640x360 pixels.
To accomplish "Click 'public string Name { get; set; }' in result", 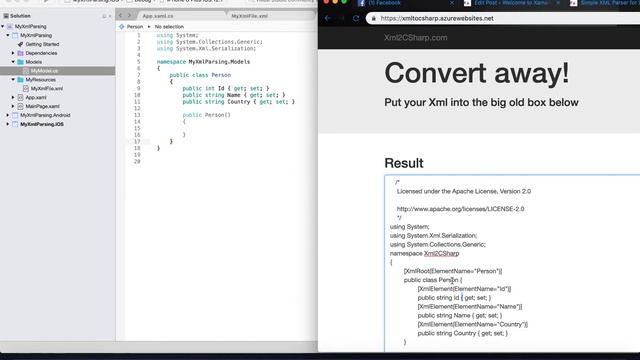I will click(460, 316).
